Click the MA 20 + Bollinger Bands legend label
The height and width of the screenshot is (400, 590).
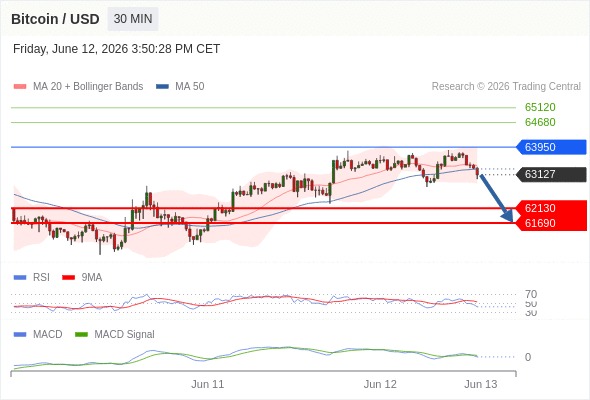point(88,87)
